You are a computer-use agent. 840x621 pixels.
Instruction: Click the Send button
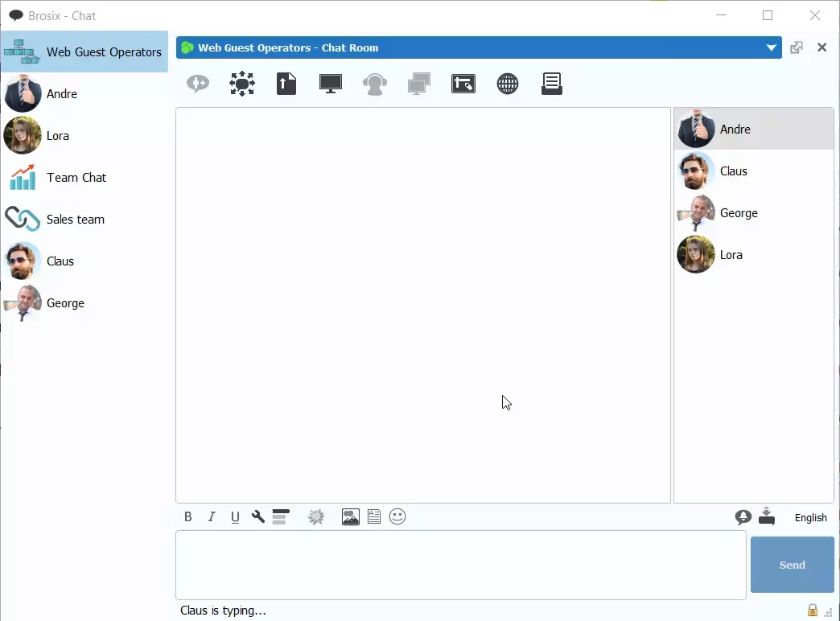(793, 565)
